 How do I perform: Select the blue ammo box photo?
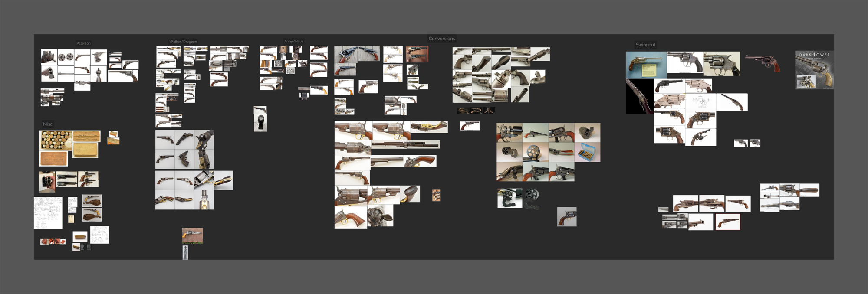tap(588, 152)
